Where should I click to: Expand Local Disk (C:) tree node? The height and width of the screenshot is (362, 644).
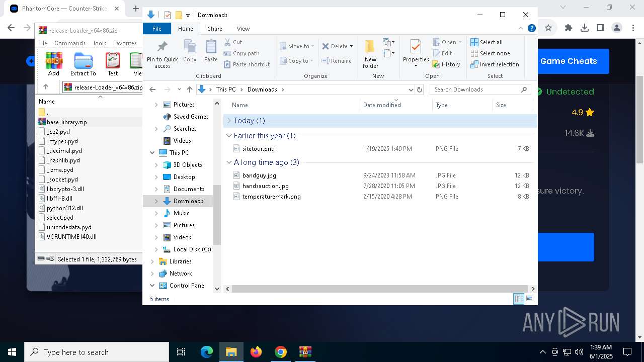point(156,249)
